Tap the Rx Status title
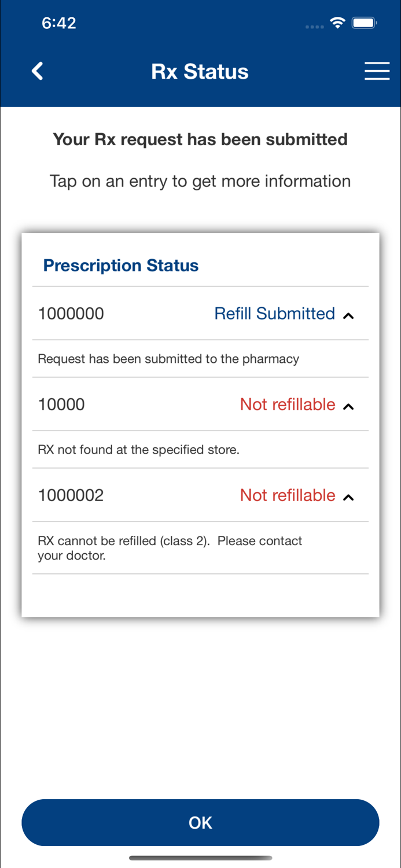This screenshot has height=868, width=401. point(200,71)
